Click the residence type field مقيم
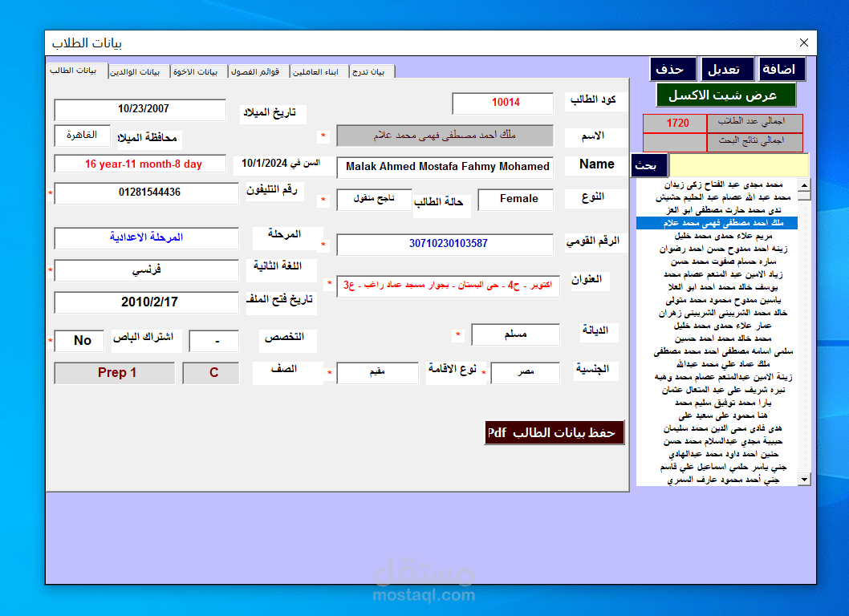Image resolution: width=849 pixels, height=616 pixels. (x=377, y=372)
